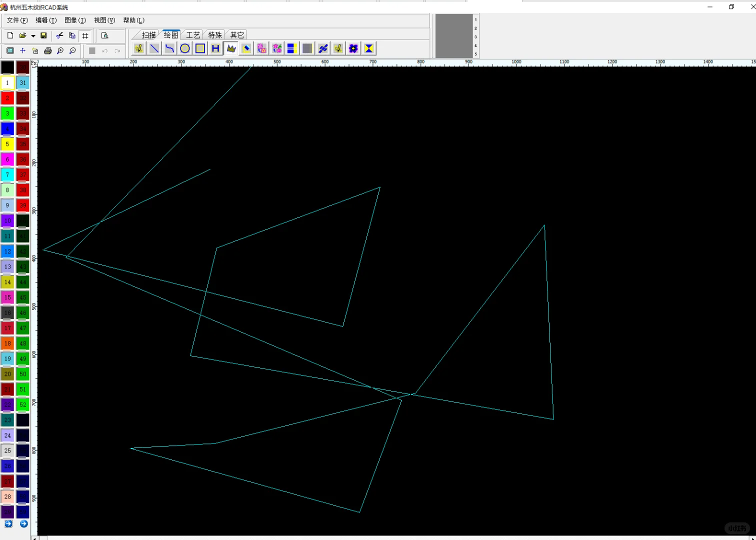Pick the black swatch above swatch 1
The image size is (756, 540).
[x=7, y=67]
